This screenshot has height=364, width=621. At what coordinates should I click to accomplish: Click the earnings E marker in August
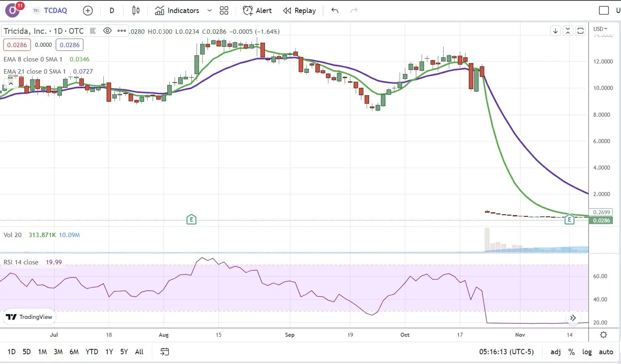coord(191,220)
